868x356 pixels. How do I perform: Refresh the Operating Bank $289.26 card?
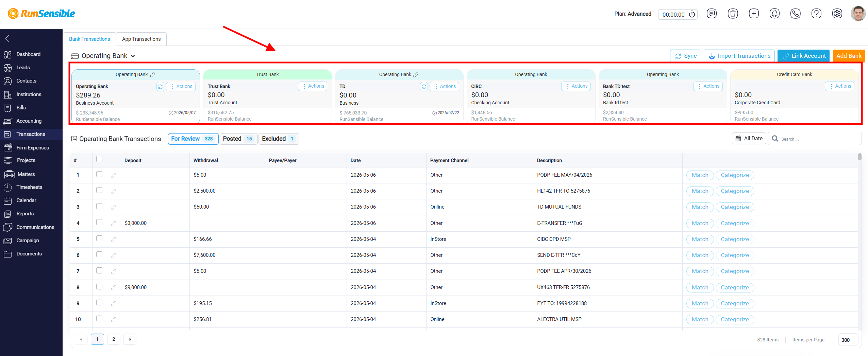click(x=160, y=87)
